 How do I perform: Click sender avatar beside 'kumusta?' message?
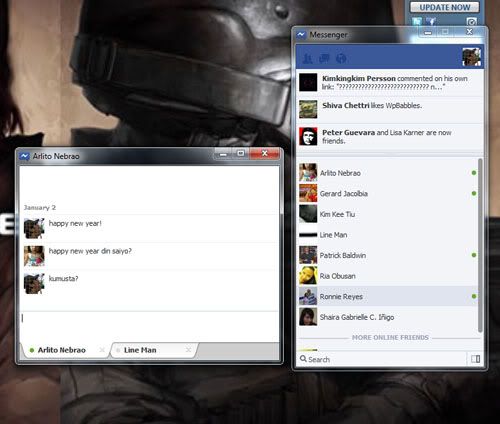(x=34, y=284)
